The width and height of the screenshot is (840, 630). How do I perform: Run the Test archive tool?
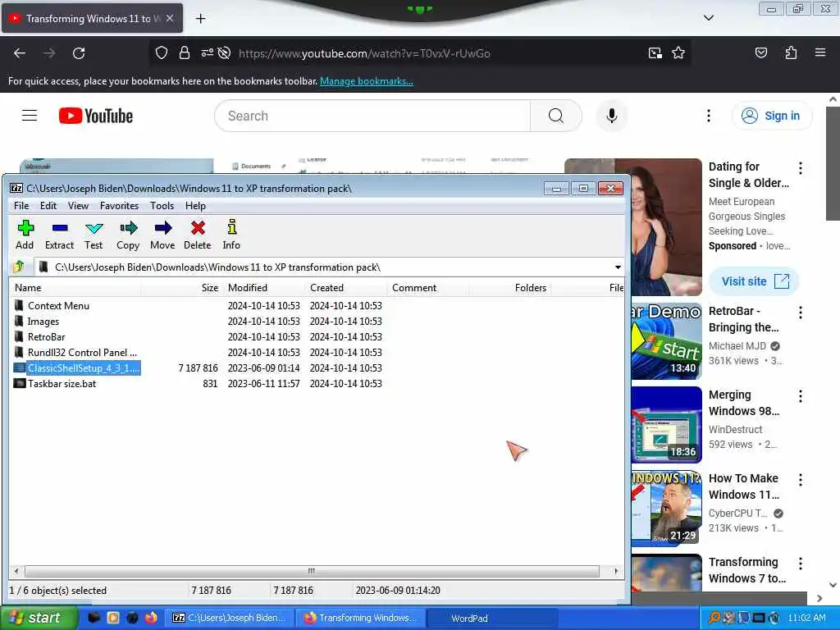[94, 234]
